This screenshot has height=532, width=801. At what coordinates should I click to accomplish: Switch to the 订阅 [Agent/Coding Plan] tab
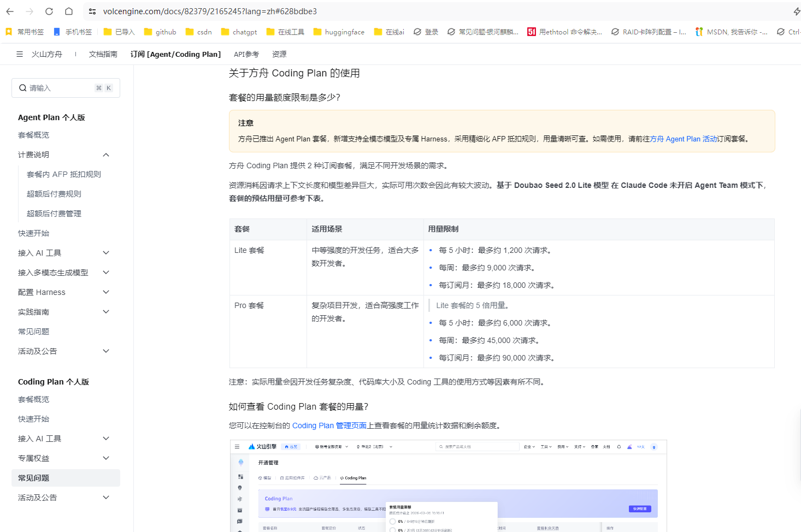(176, 54)
